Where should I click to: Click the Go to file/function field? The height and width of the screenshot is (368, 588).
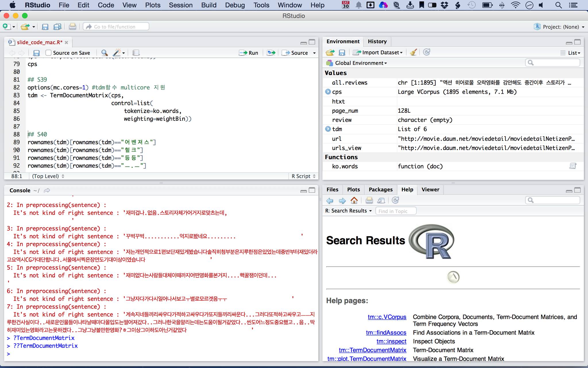[116, 27]
